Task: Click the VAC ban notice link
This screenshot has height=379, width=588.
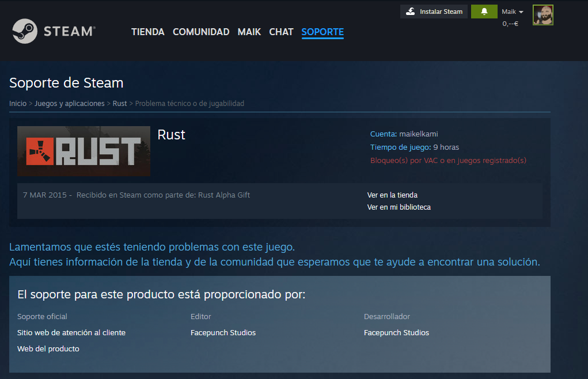Action: [448, 161]
